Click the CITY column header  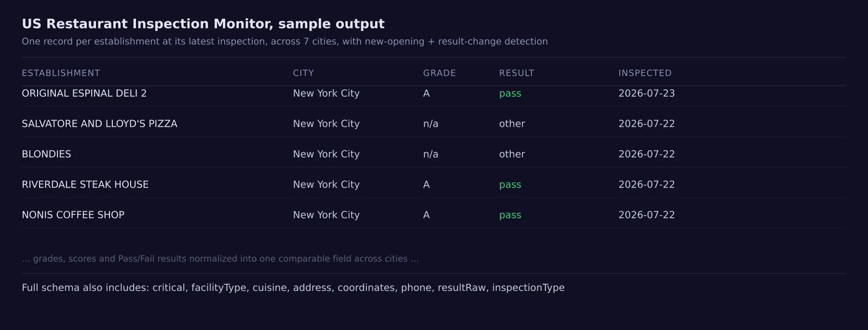tap(303, 73)
